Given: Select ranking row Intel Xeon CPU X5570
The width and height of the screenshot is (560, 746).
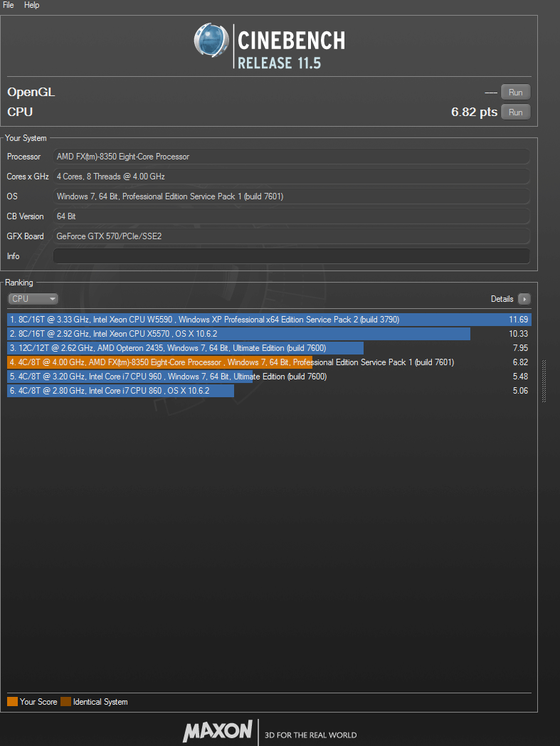Looking at the screenshot, I should 269,334.
